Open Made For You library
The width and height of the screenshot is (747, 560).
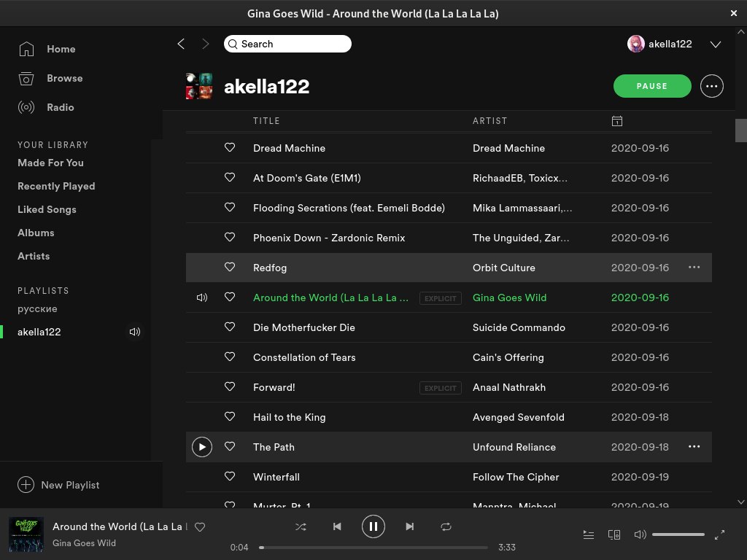pyautogui.click(x=50, y=163)
